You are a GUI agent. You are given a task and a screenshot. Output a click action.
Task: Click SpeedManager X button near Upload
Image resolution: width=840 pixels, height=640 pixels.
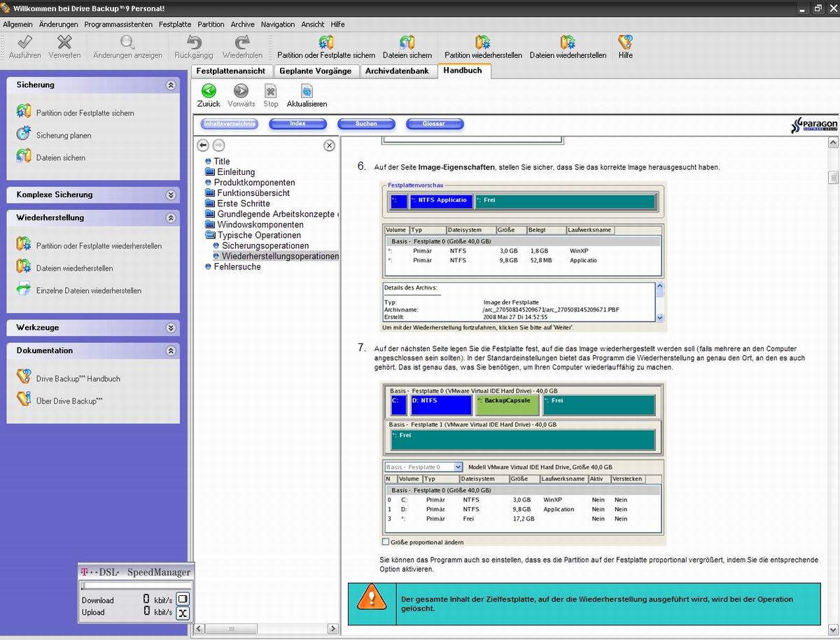click(x=182, y=613)
